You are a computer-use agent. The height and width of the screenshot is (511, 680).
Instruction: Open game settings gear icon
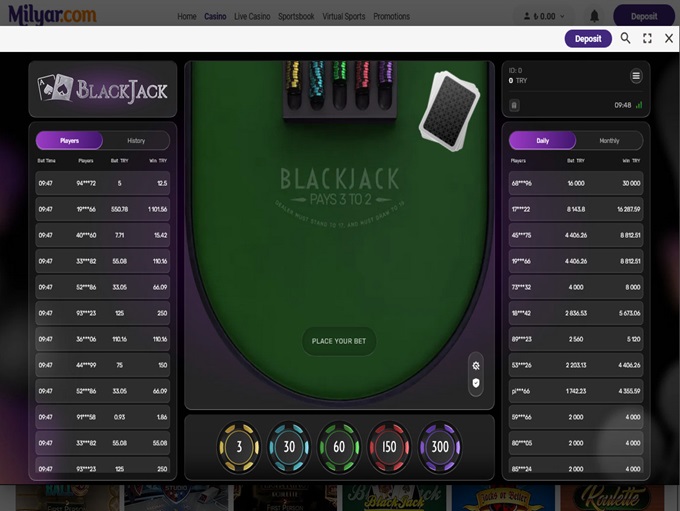coord(476,366)
